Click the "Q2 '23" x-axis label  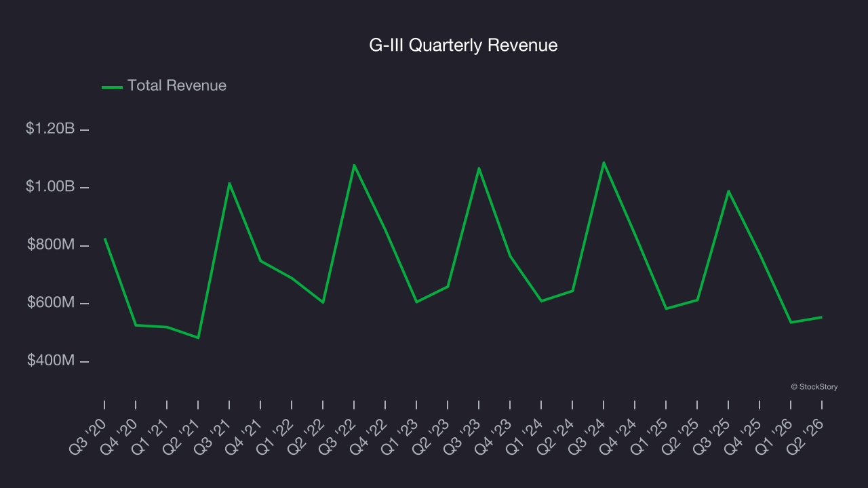(433, 437)
